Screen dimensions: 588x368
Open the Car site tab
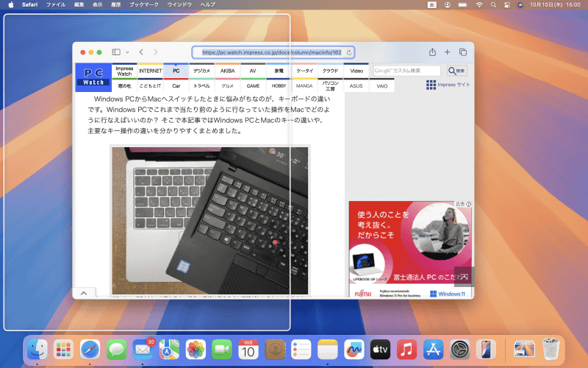pos(176,85)
